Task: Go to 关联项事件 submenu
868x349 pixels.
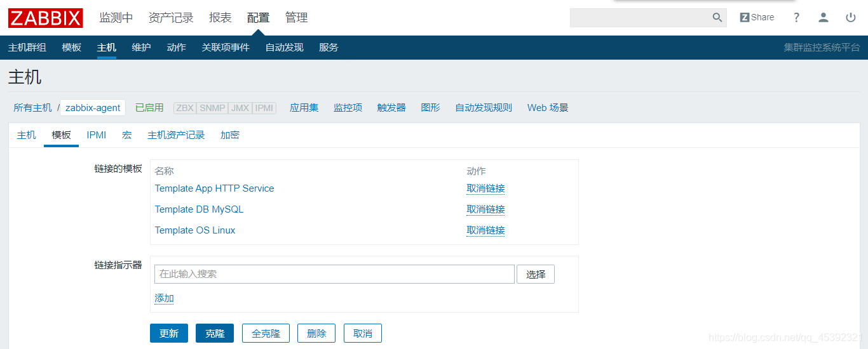Action: coord(226,48)
